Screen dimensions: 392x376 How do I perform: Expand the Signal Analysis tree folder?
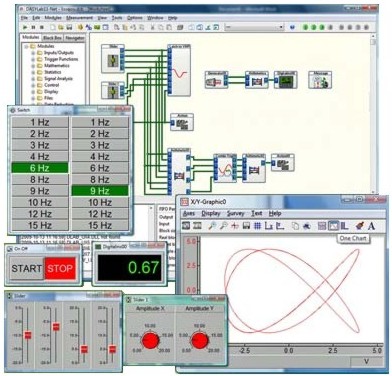pos(33,79)
